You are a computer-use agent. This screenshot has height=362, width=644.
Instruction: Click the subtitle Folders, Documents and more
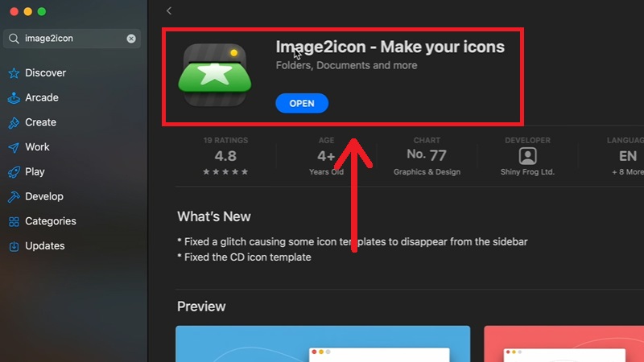[x=346, y=65]
